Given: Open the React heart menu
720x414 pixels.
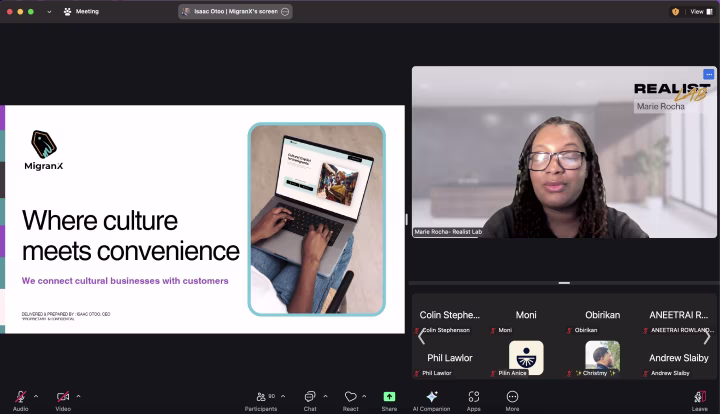Looking at the screenshot, I should (x=350, y=400).
